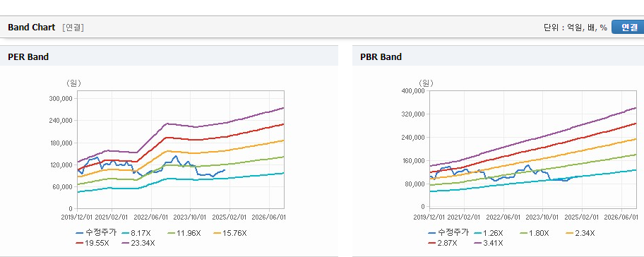Toggle the 2.87X legend entry
The height and width of the screenshot is (257, 644).
[442, 243]
